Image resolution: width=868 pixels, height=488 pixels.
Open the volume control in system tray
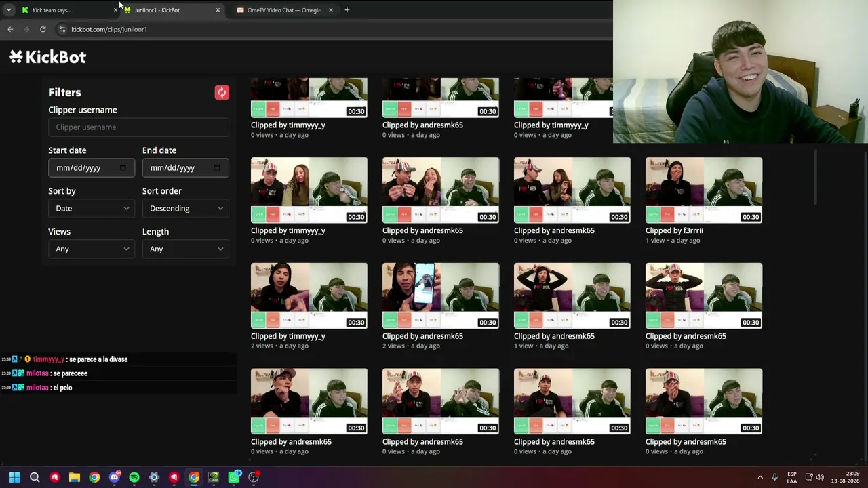click(x=820, y=477)
